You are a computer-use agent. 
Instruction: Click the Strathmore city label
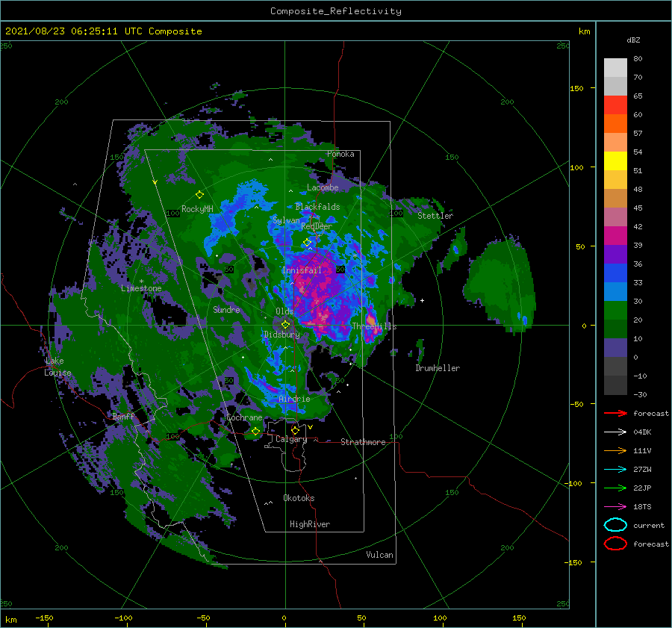point(363,442)
